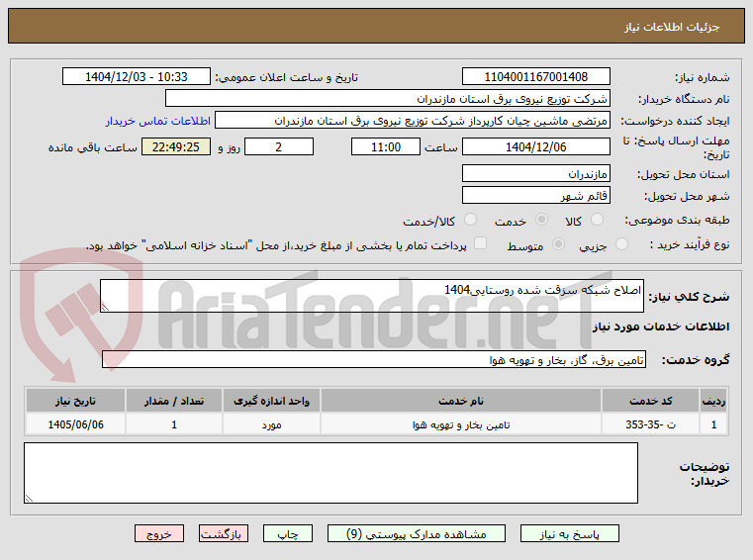Click the نام خدمت column header
The width and height of the screenshot is (753, 560).
click(x=460, y=401)
